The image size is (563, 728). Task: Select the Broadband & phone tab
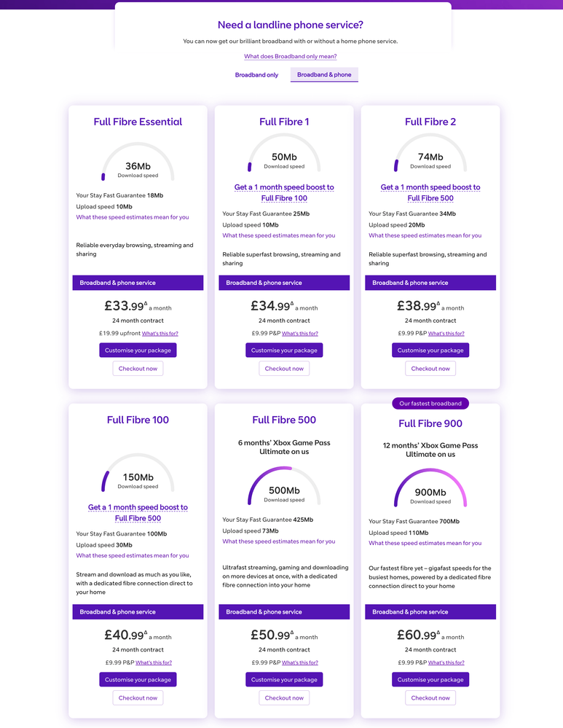pos(324,75)
